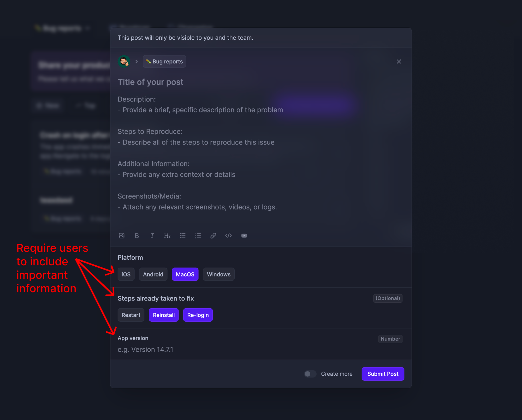
Task: Toggle the Restart fix chip
Action: [131, 315]
